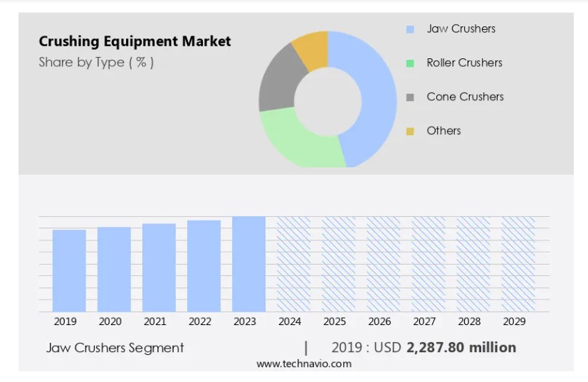
Task: Select the Jaw Crushers legend label
Action: click(x=461, y=29)
